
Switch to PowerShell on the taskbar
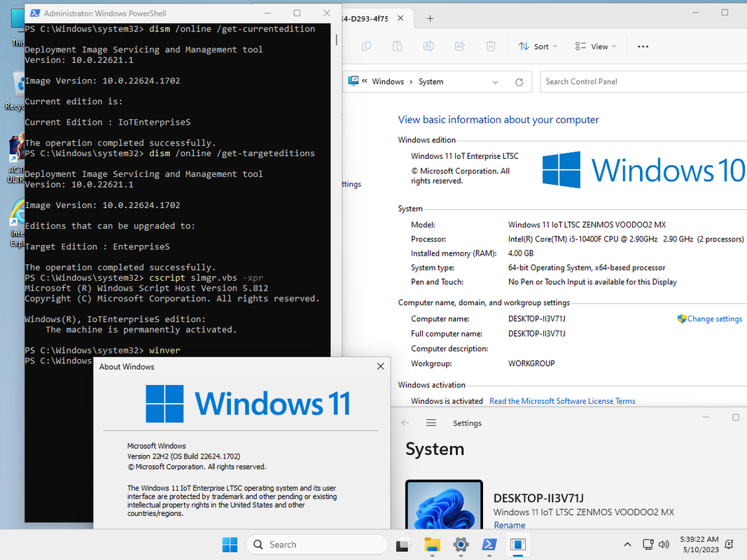tap(489, 545)
